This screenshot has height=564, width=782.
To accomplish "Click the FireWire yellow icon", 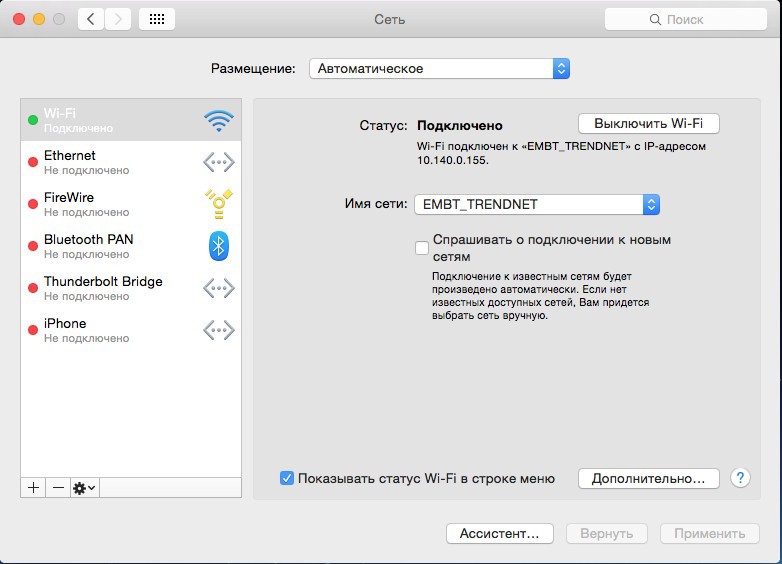I will pos(218,204).
